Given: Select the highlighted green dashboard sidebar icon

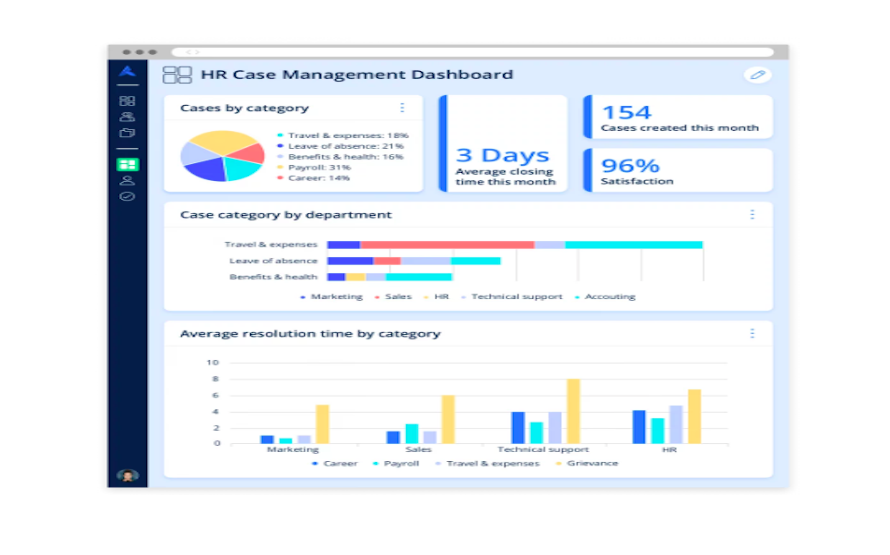Looking at the screenshot, I should [127, 165].
